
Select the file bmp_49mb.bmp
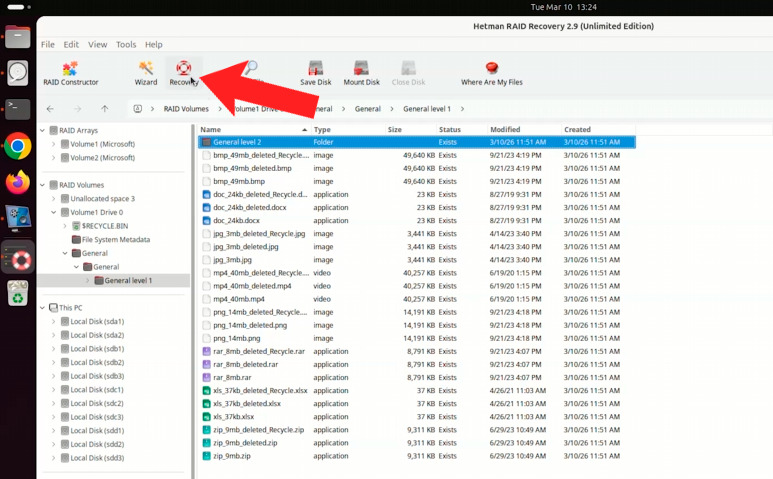coord(239,181)
